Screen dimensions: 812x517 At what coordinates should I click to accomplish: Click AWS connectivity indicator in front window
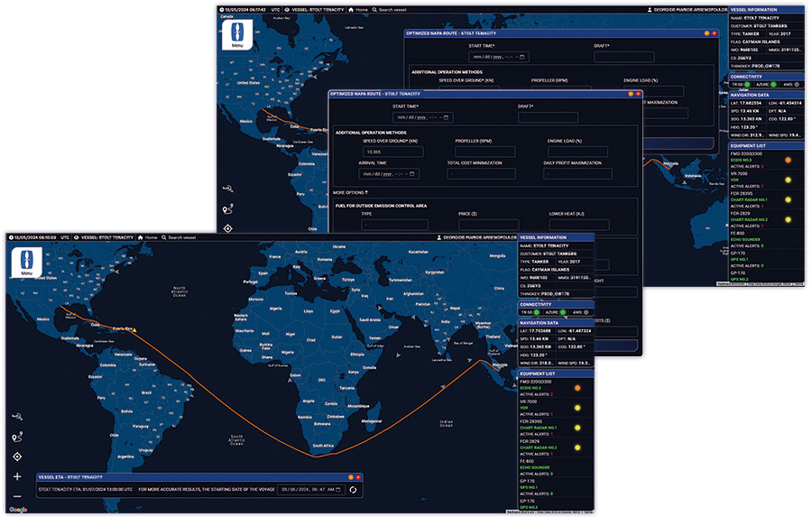pos(586,312)
